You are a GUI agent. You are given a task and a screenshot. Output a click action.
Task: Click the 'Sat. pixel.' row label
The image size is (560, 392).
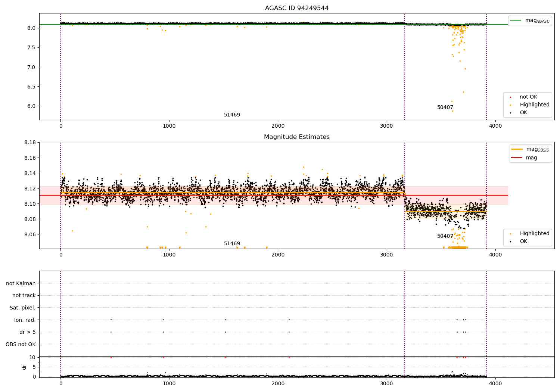(23, 308)
